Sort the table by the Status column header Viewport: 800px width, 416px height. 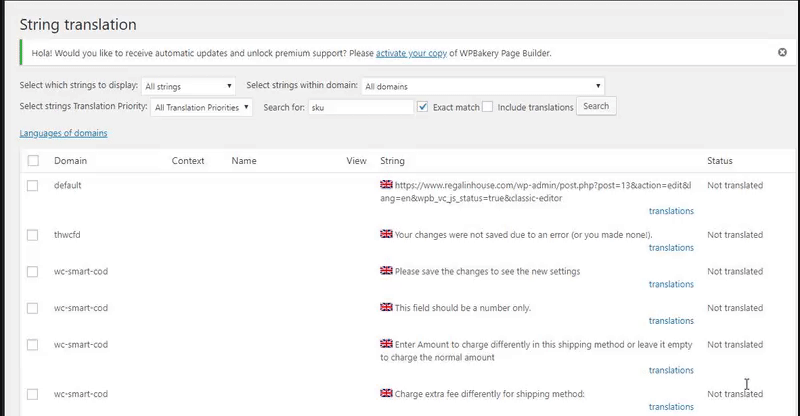(x=719, y=161)
